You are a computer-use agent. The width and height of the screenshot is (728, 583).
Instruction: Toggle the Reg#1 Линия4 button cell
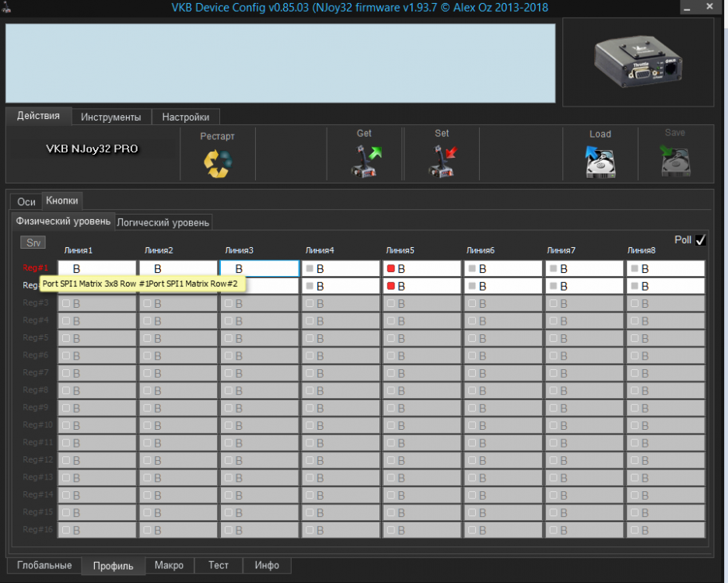tap(340, 269)
